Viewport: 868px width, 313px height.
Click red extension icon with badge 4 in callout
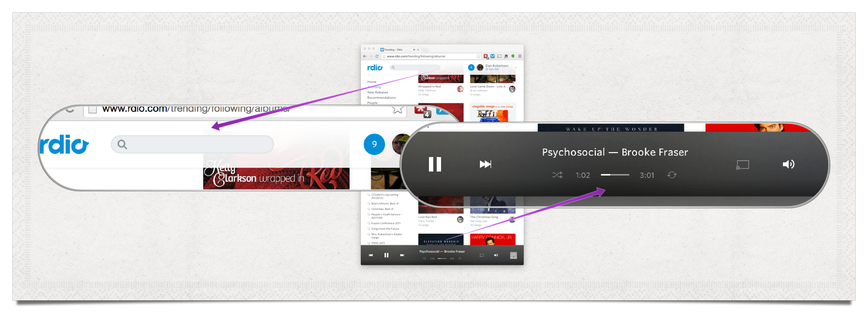click(x=423, y=111)
